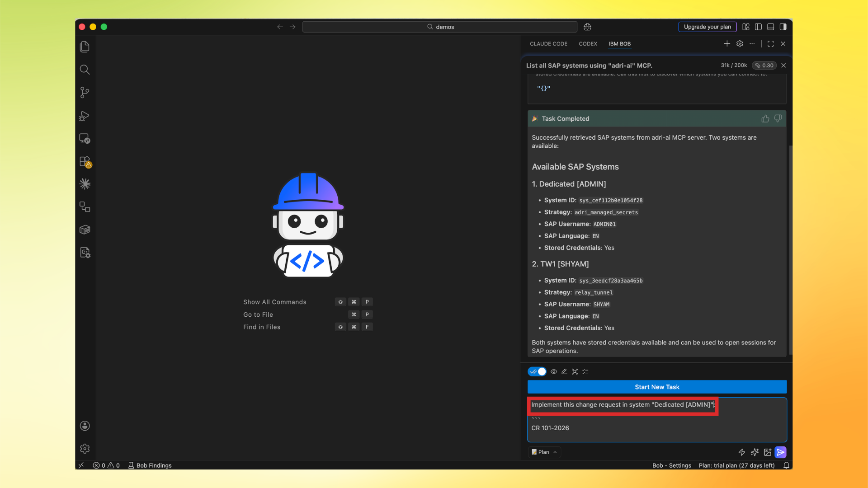This screenshot has width=868, height=488.
Task: Switch to the CODEX tab
Action: [x=588, y=44]
